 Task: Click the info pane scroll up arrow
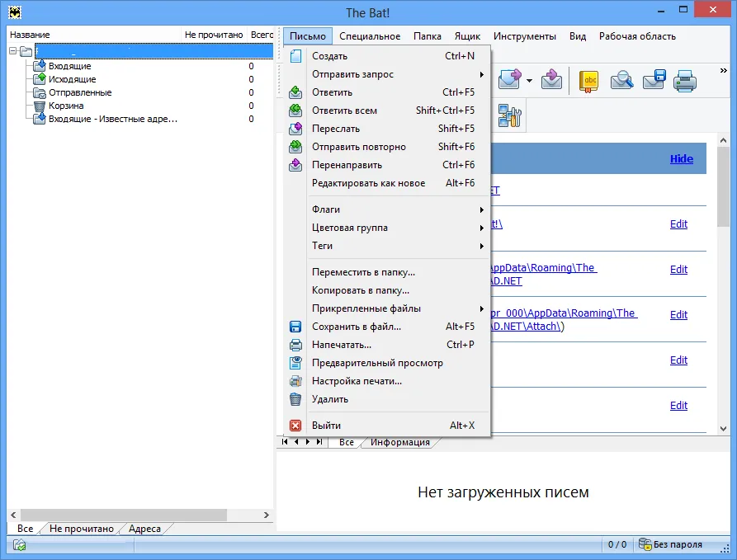723,140
